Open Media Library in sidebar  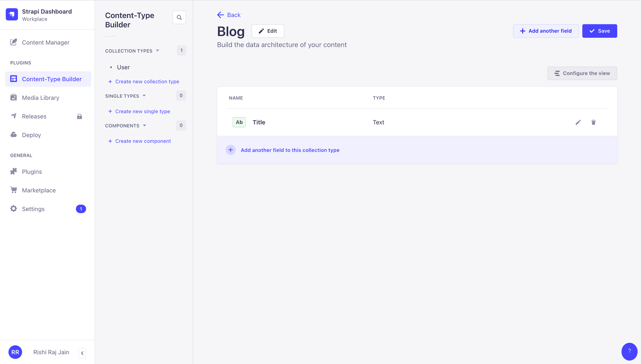coord(41,98)
